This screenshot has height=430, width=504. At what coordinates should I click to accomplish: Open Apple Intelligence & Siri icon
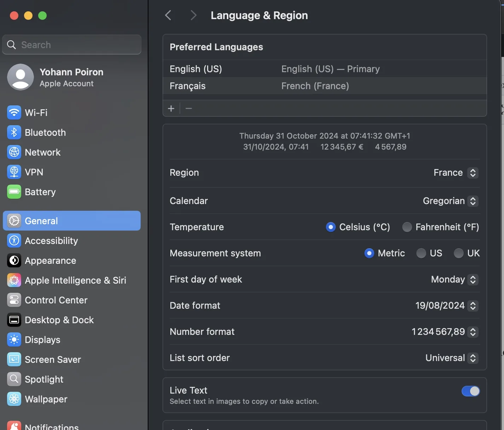[14, 280]
